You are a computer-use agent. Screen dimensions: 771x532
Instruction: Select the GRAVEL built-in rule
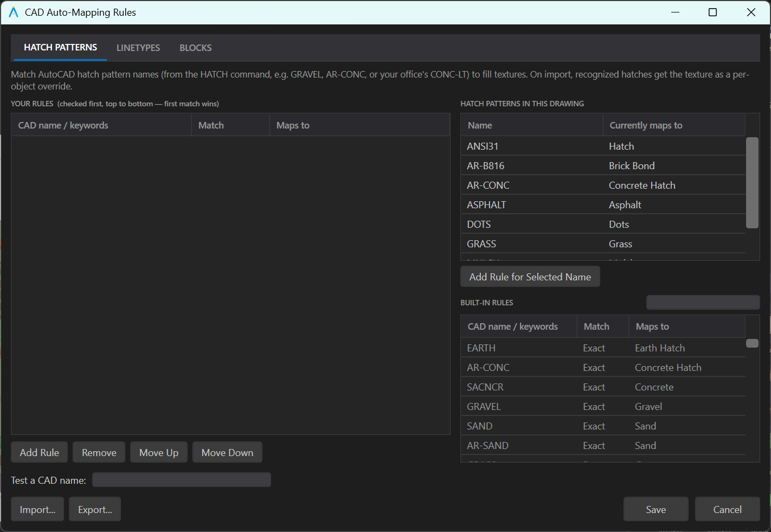pyautogui.click(x=603, y=406)
